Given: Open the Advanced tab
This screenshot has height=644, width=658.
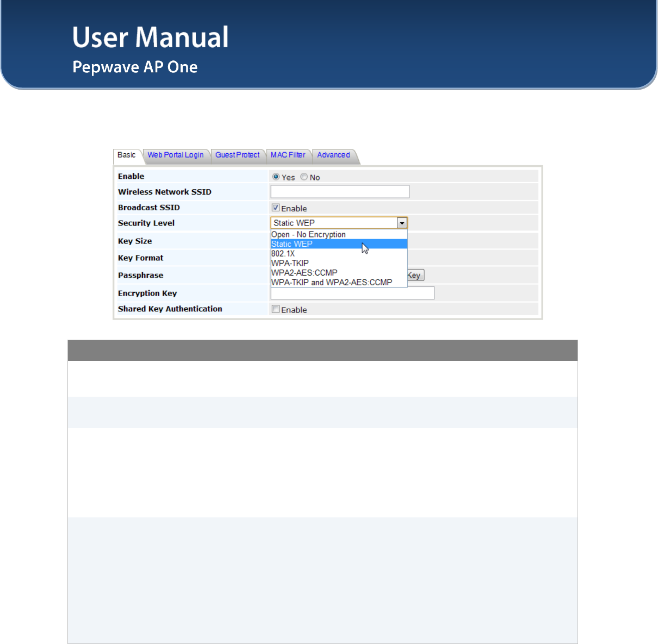Looking at the screenshot, I should [334, 155].
